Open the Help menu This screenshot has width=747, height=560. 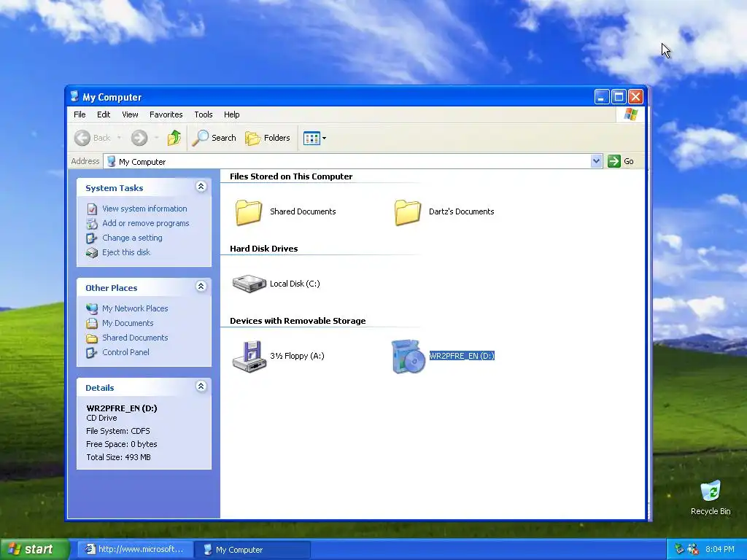tap(231, 114)
